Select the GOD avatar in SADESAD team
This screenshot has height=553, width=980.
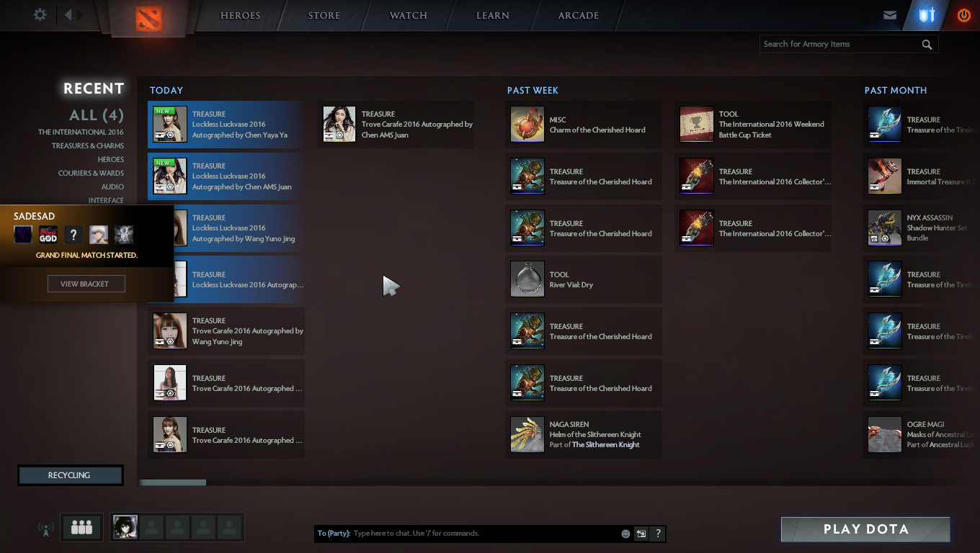[48, 235]
